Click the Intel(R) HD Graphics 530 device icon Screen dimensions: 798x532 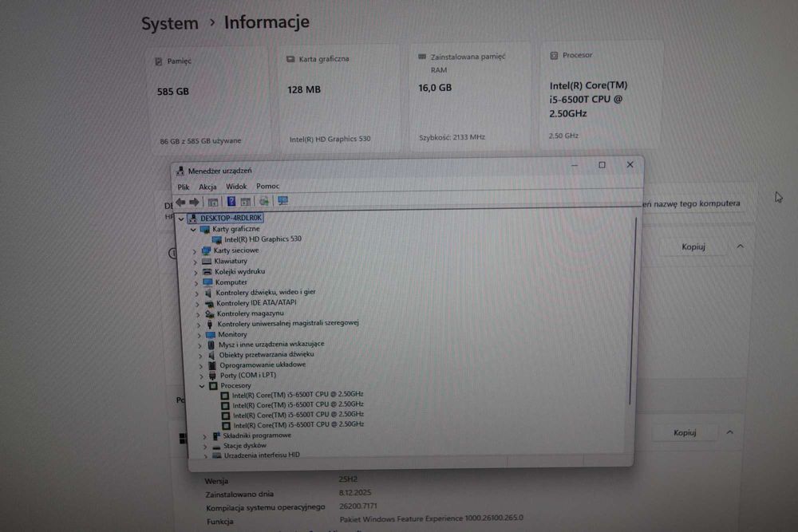coord(217,239)
